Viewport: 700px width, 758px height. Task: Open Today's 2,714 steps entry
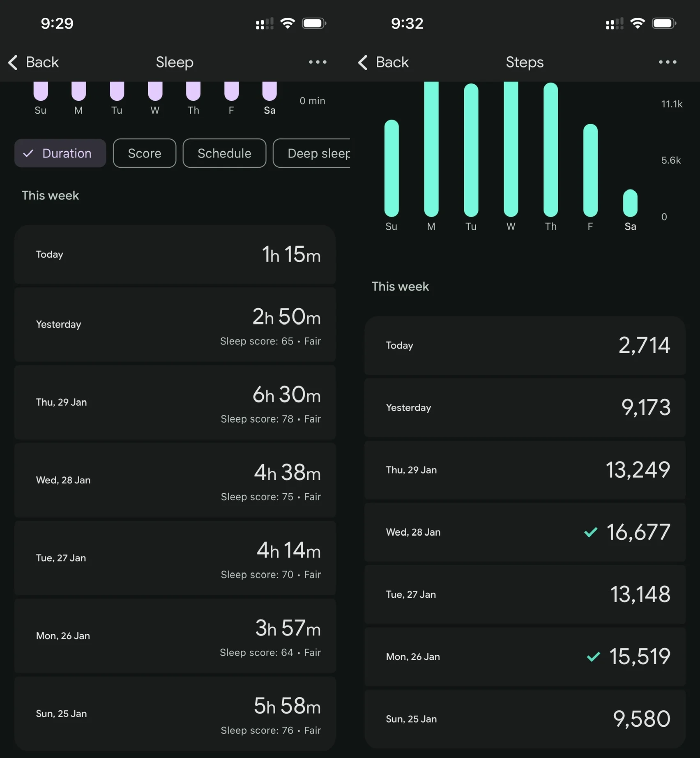[x=525, y=345]
